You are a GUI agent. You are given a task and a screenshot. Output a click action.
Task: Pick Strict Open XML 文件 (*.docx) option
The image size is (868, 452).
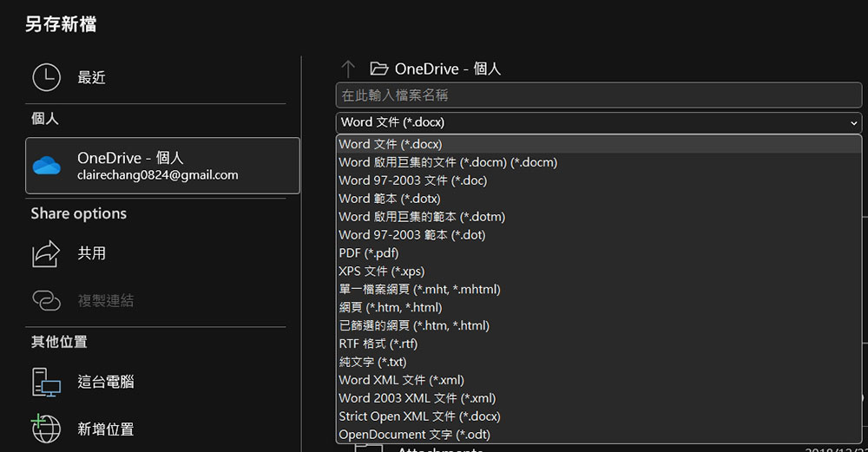click(598, 416)
